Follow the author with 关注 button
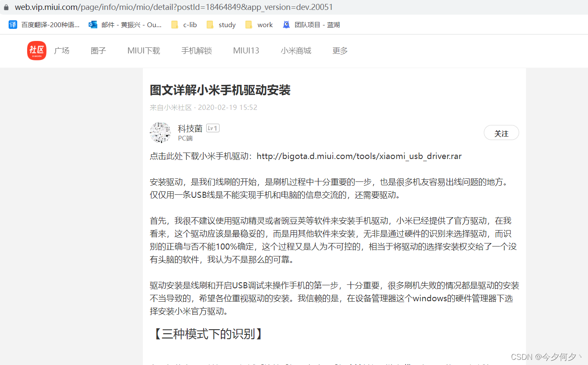The height and width of the screenshot is (365, 588). coord(501,133)
